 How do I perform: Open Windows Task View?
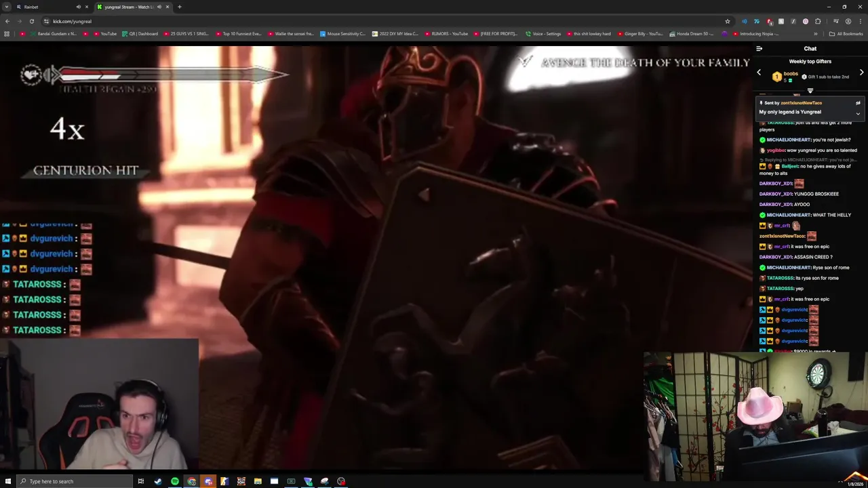pyautogui.click(x=141, y=481)
